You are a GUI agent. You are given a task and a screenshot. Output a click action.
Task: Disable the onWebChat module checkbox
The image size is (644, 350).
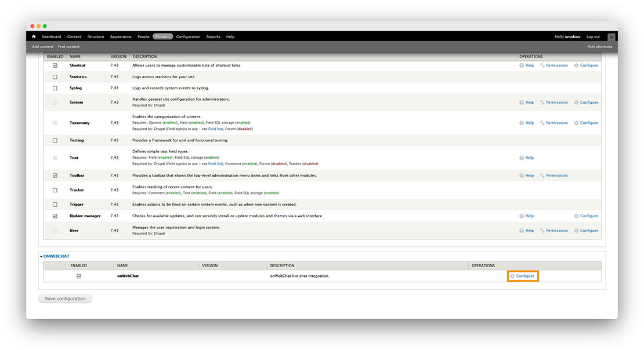(79, 276)
